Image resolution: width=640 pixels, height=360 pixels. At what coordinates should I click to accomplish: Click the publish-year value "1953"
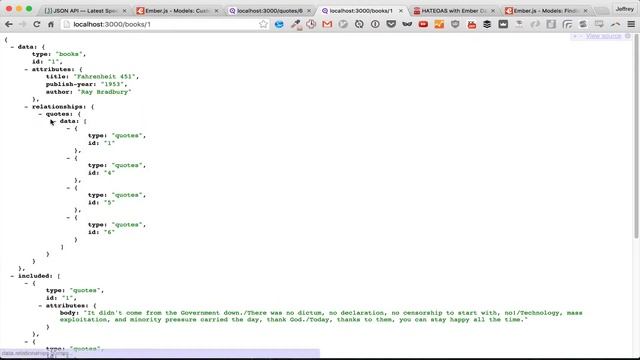pyautogui.click(x=113, y=84)
